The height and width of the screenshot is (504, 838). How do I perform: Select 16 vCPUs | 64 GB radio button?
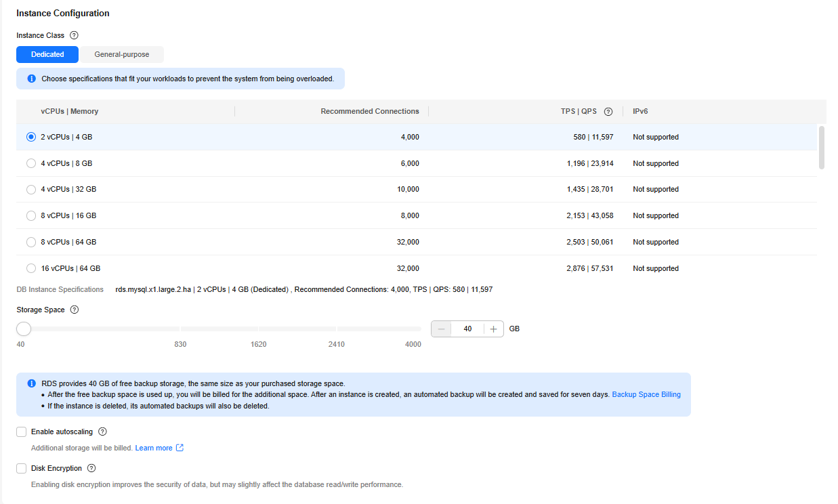click(31, 268)
